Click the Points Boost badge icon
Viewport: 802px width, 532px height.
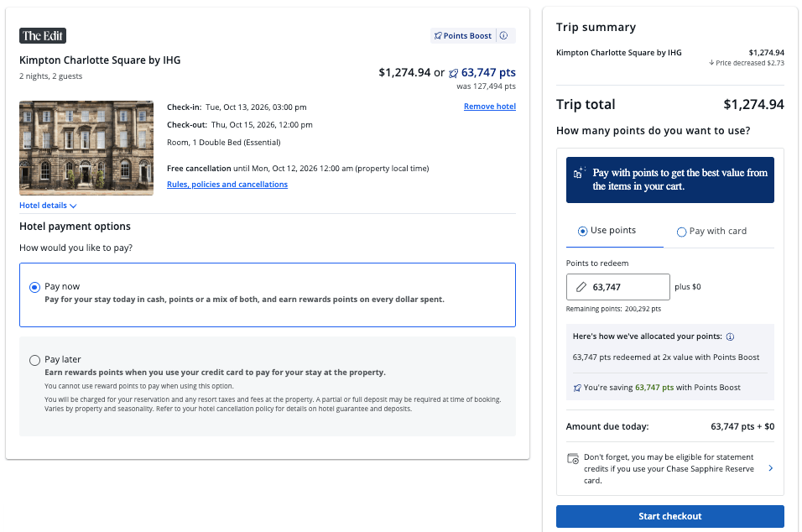point(438,36)
